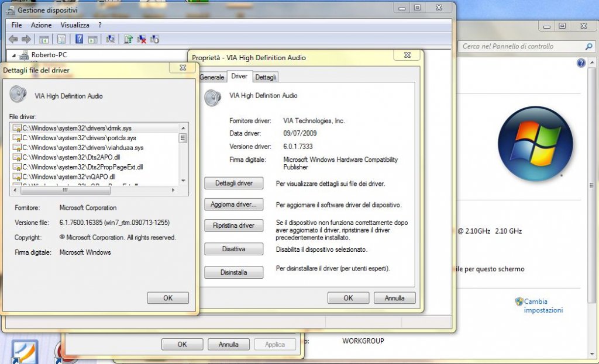The image size is (599, 364).
Task: Click the Gestione dispositivi title bar icon
Action: [x=11, y=10]
